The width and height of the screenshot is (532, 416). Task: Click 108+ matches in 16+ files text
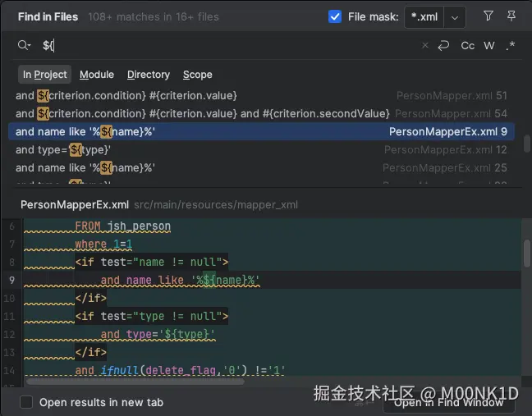[x=154, y=17]
